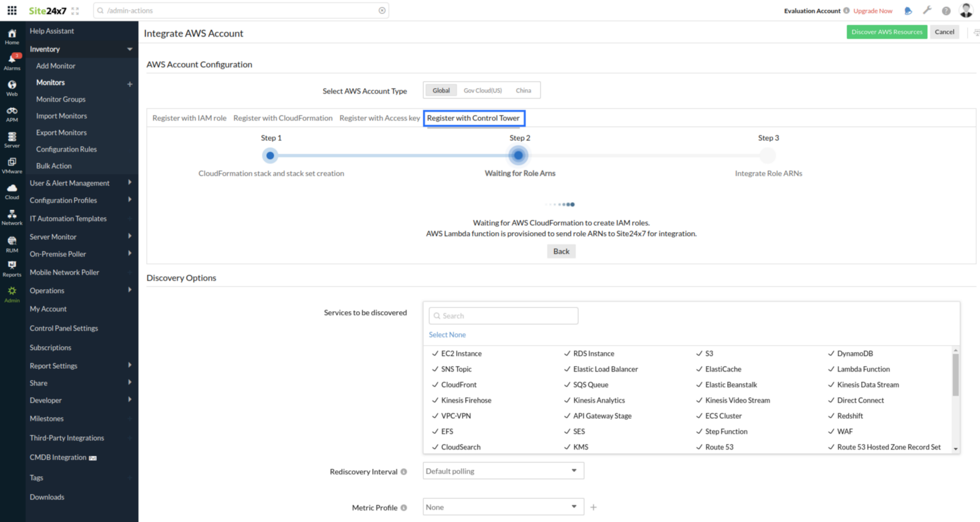Select Register with CloudFormation tab
Screen dimensions: 980x522
(283, 118)
